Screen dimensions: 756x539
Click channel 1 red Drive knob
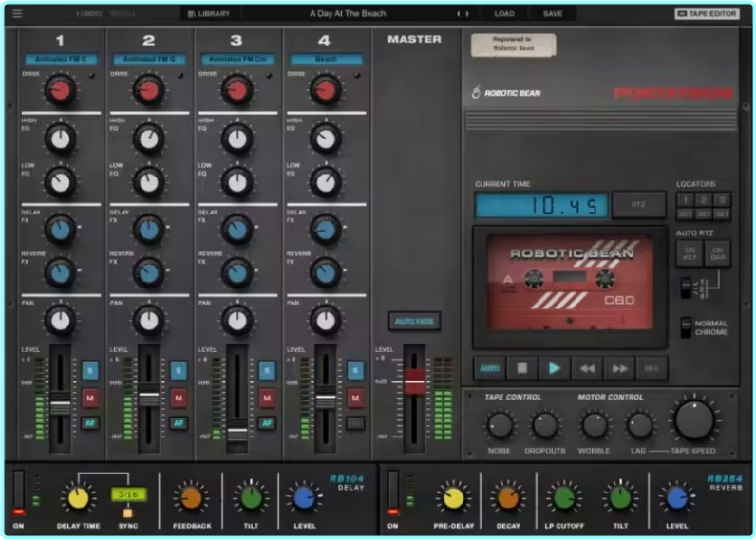[60, 90]
